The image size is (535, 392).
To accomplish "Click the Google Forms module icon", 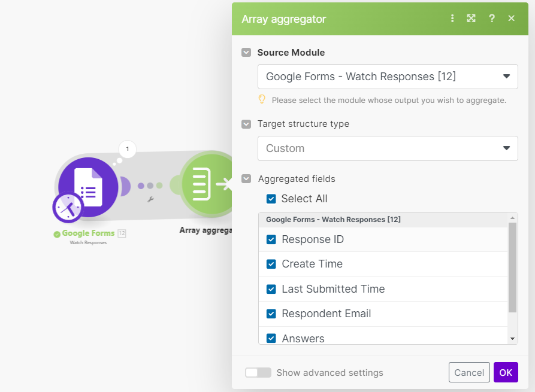I will [89, 187].
